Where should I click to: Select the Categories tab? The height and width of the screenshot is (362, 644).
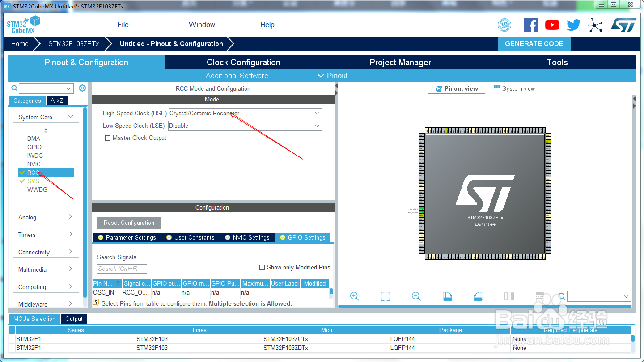(x=27, y=101)
